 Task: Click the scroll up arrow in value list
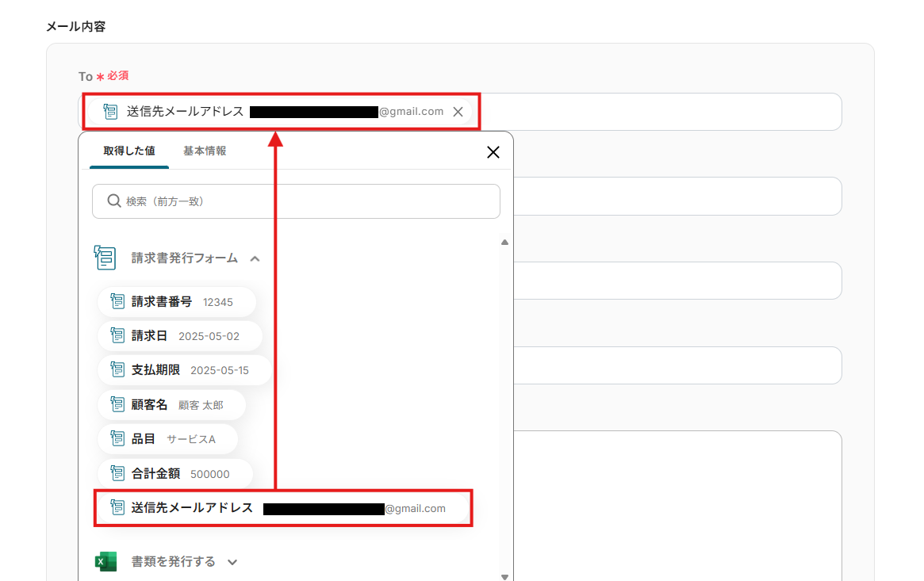pyautogui.click(x=504, y=242)
